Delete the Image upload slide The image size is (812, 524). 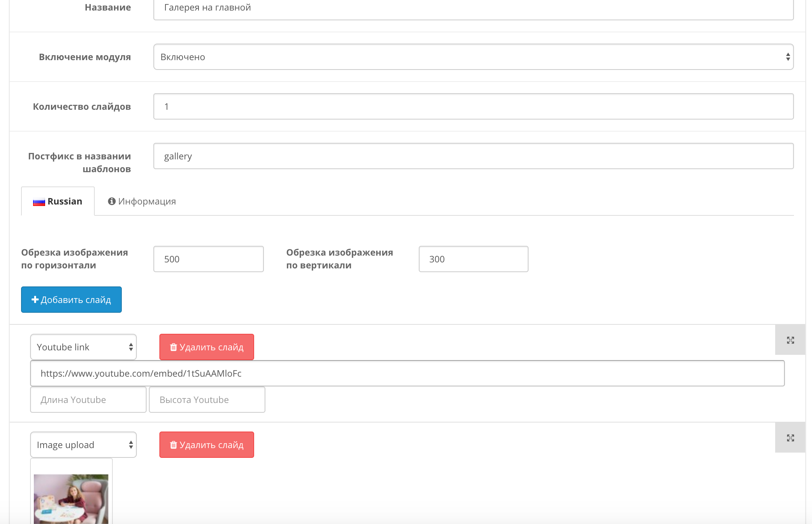point(206,445)
